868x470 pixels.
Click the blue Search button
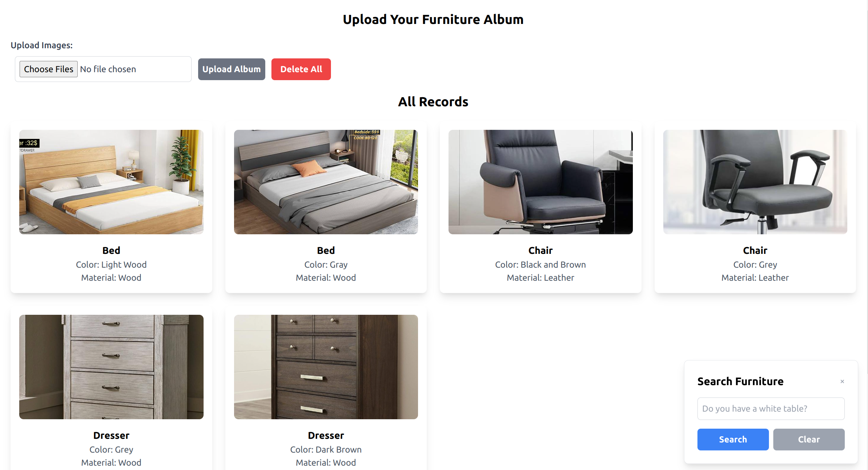point(733,439)
